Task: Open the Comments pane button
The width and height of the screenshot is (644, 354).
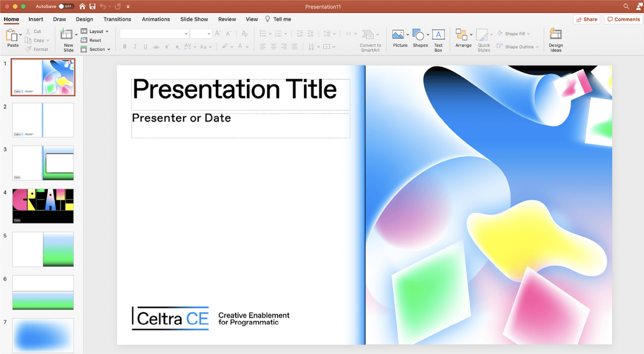Action: pyautogui.click(x=623, y=19)
